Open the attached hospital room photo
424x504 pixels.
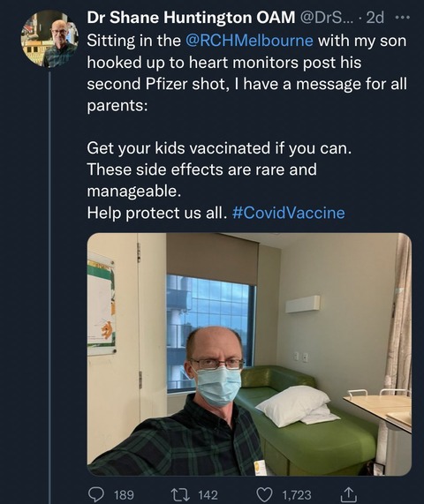click(249, 354)
